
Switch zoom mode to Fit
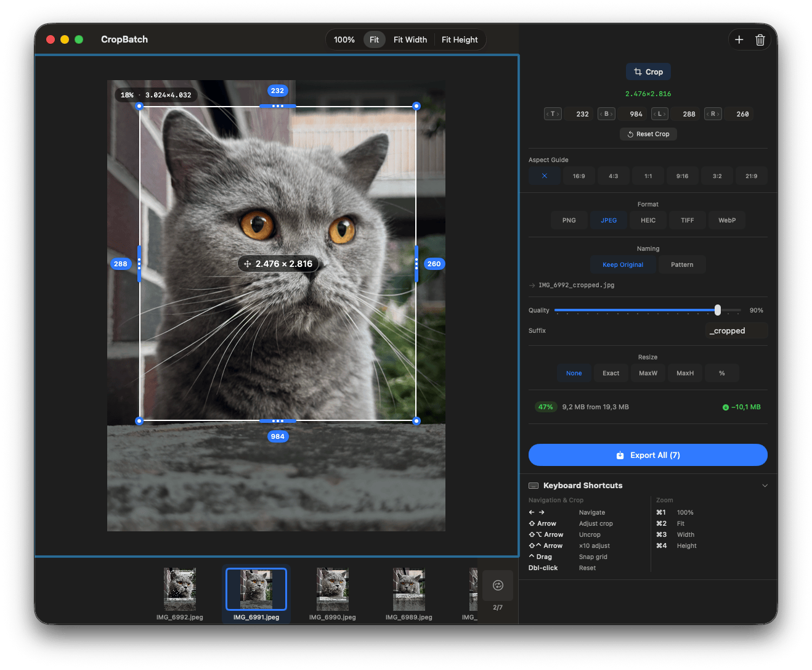[374, 40]
